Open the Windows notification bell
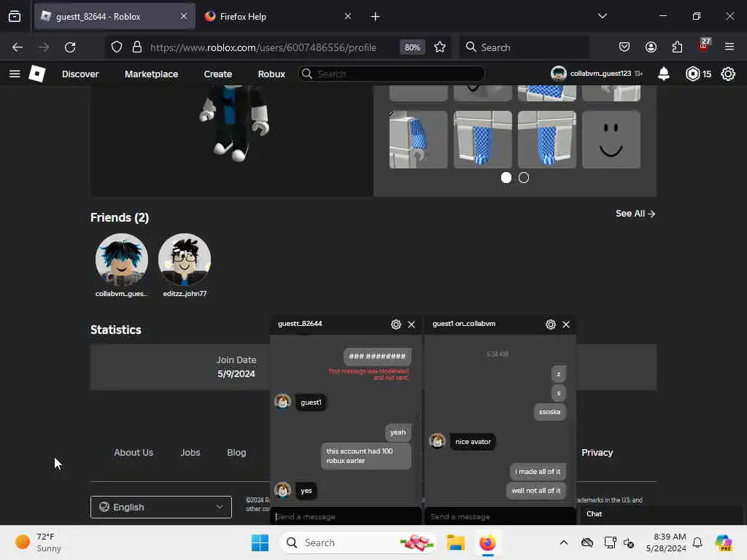The width and height of the screenshot is (747, 560). point(697,542)
